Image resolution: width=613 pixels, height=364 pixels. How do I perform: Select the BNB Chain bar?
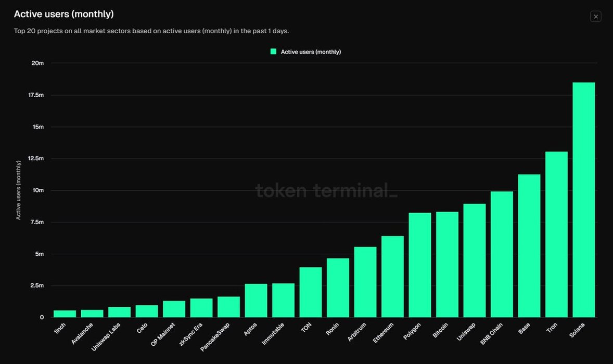tap(502, 254)
